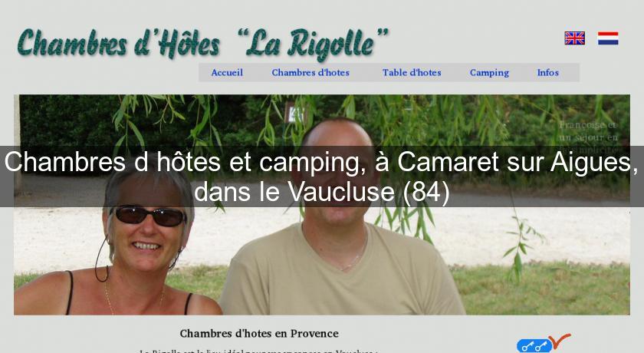
Task: Open the Infos menu
Action: click(x=548, y=73)
